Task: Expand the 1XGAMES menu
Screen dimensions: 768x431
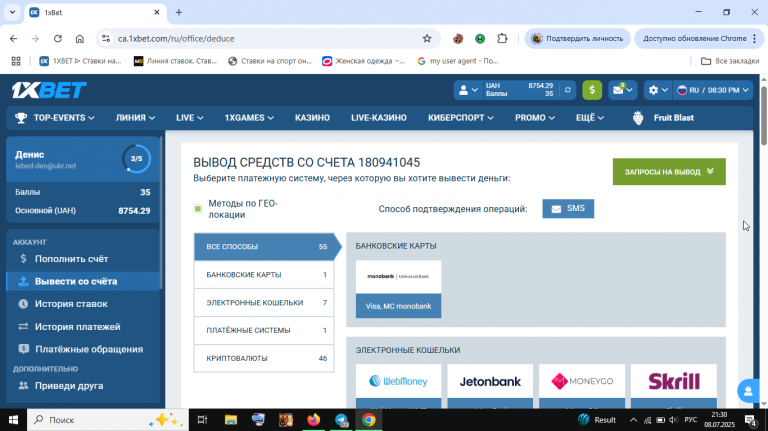Action: [x=249, y=118]
